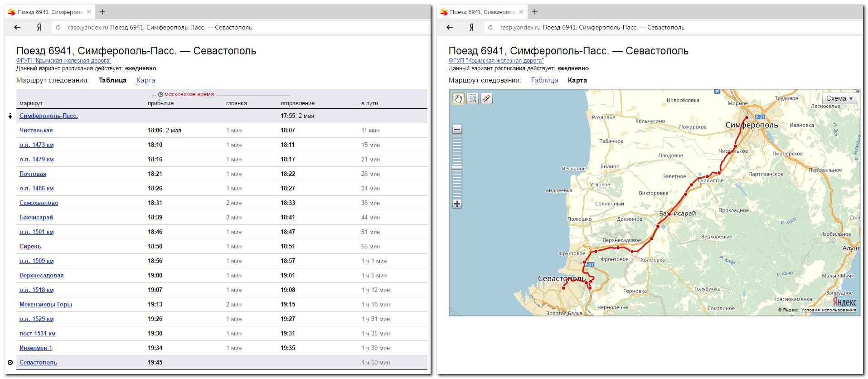Screen dimensions: 868x379
Task: Activate the magnifier zoom-area map tool
Action: (x=472, y=98)
